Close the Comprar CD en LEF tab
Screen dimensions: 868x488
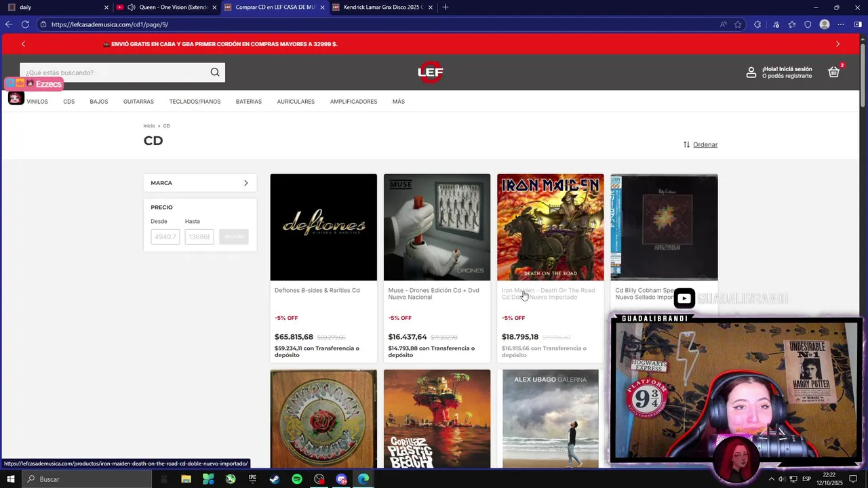[322, 7]
